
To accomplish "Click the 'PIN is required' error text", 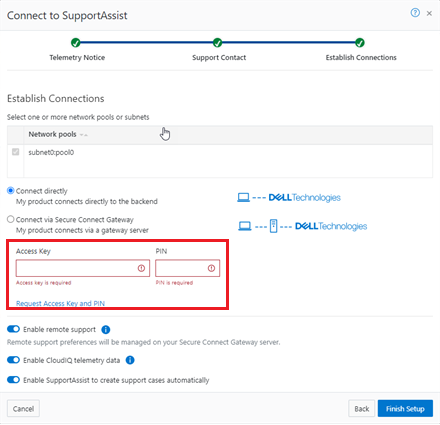I will [x=174, y=283].
